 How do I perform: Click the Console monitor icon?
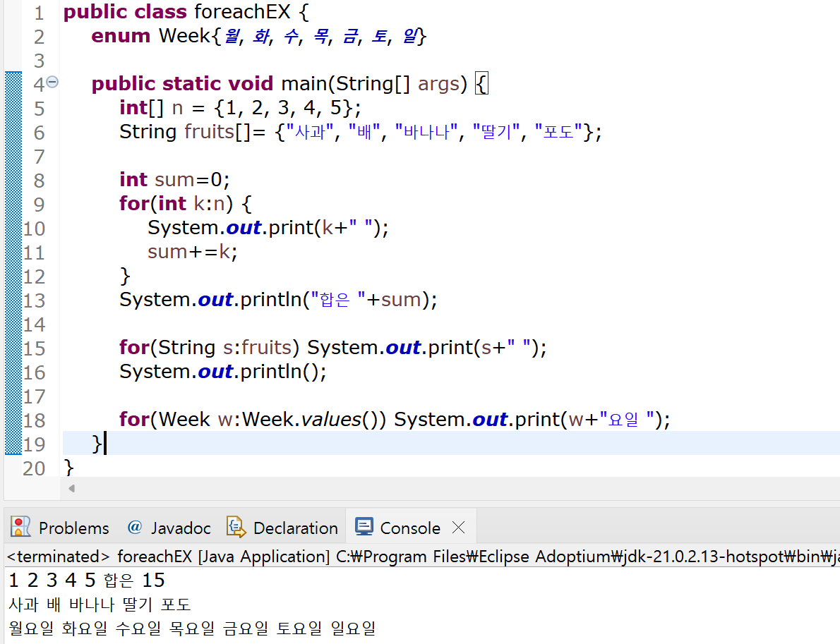364,527
